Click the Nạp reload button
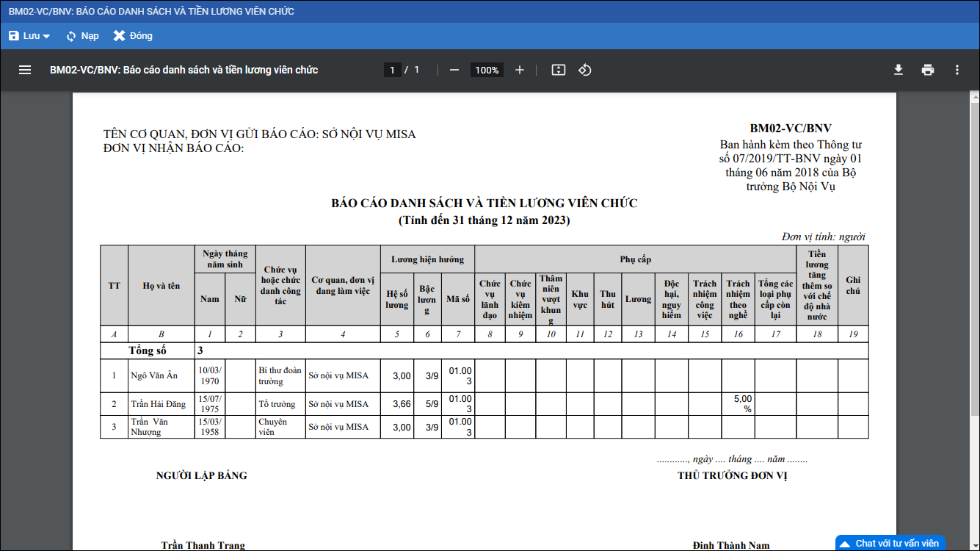 (82, 36)
